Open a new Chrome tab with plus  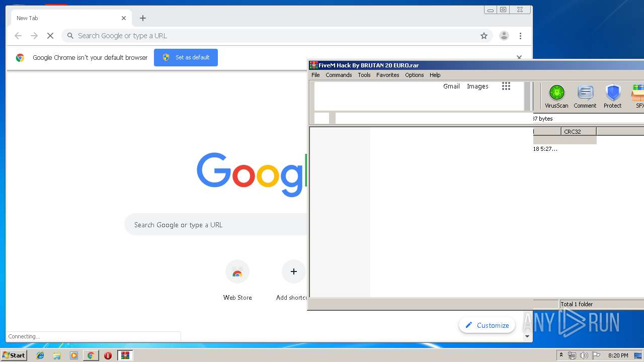143,18
